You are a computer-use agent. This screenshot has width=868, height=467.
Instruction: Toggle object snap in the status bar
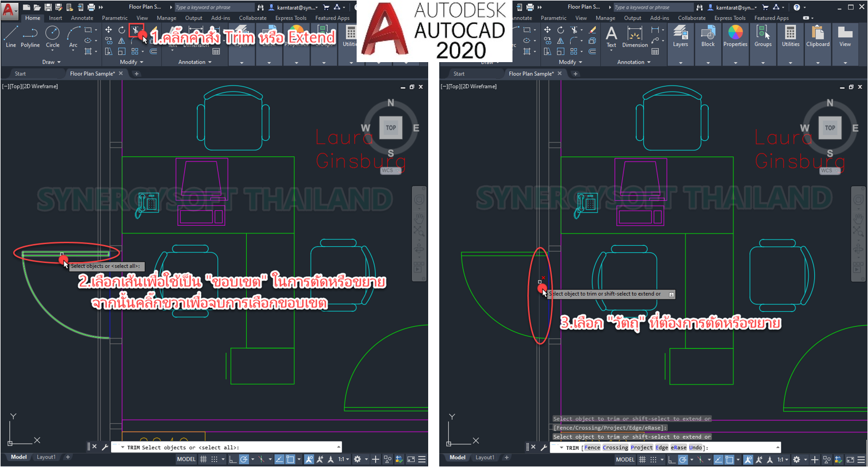tap(290, 459)
